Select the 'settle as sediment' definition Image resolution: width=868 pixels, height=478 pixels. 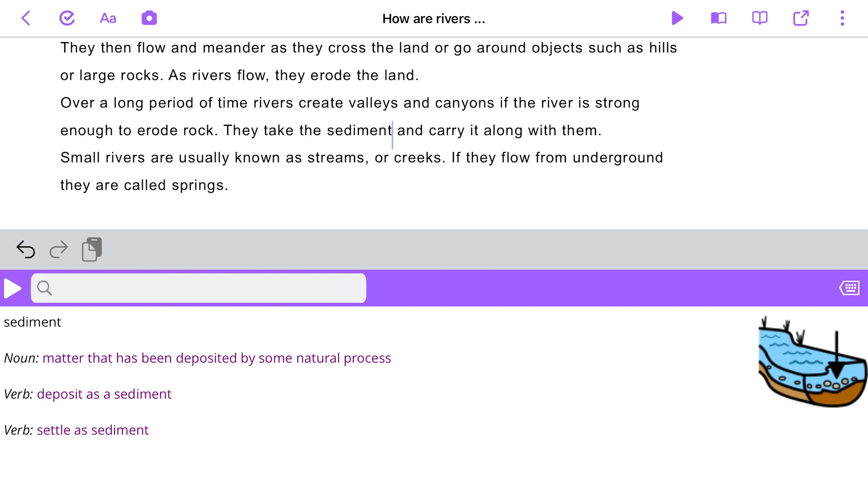tap(93, 430)
